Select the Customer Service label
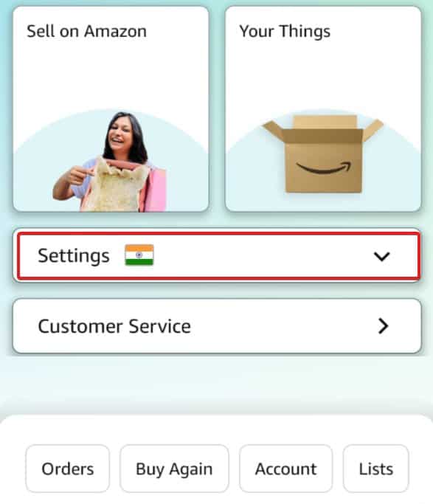The width and height of the screenshot is (433, 504). [114, 326]
